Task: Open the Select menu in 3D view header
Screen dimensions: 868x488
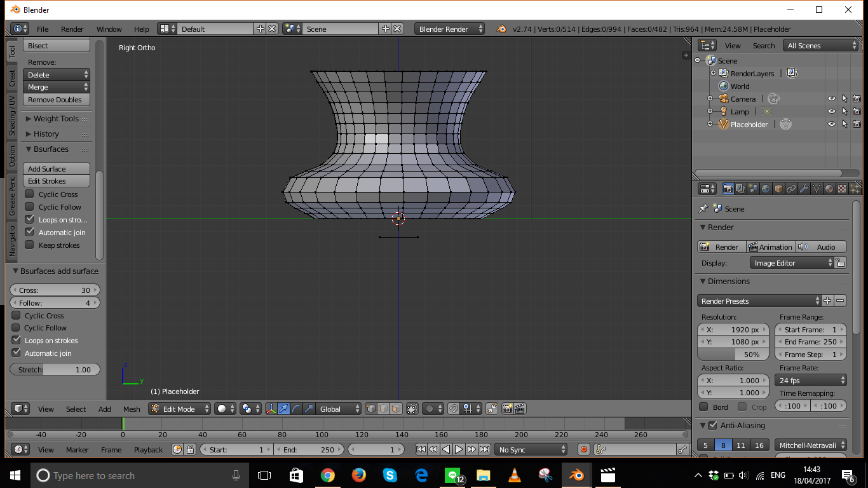Action: [76, 409]
